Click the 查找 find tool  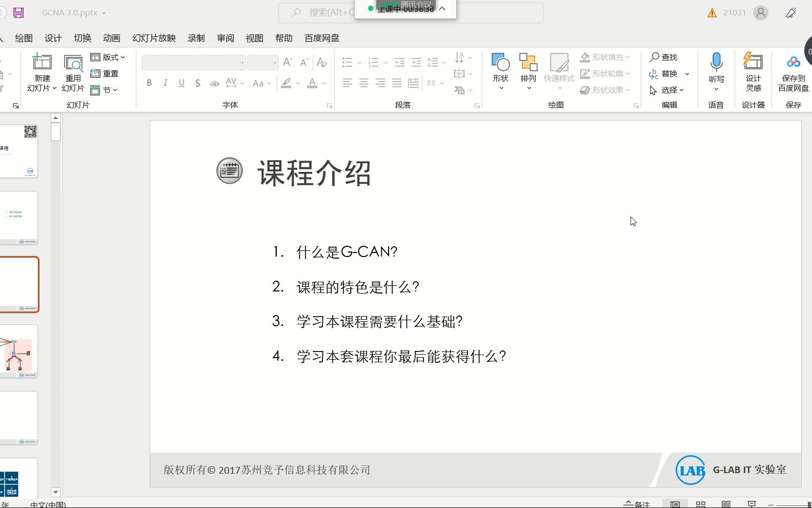(663, 57)
